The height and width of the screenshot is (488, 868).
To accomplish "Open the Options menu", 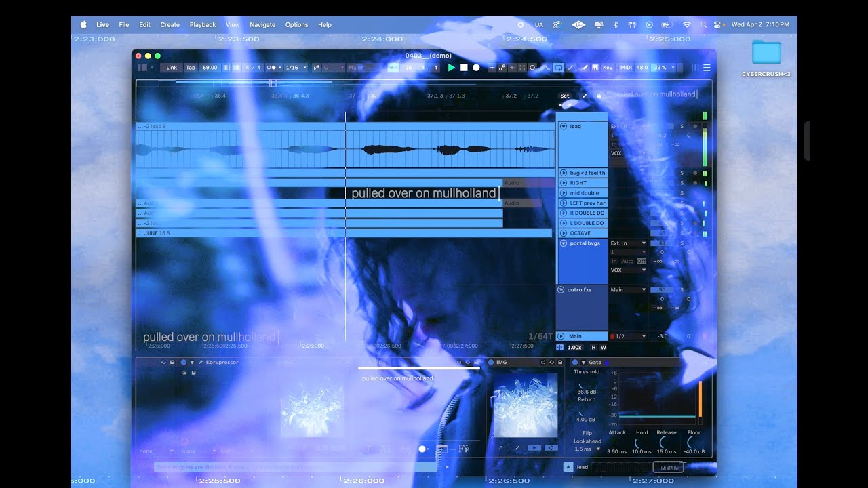I will click(296, 25).
